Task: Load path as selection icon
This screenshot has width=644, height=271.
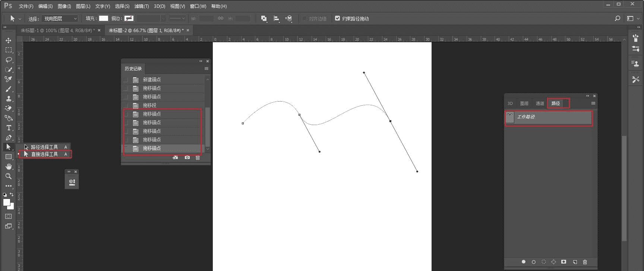Action: pyautogui.click(x=544, y=262)
